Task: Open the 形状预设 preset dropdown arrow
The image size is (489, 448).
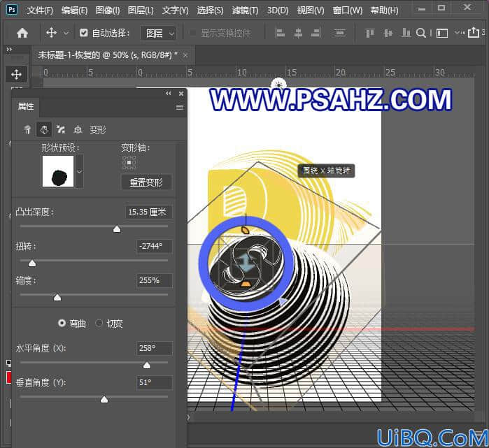Action: pyautogui.click(x=80, y=171)
